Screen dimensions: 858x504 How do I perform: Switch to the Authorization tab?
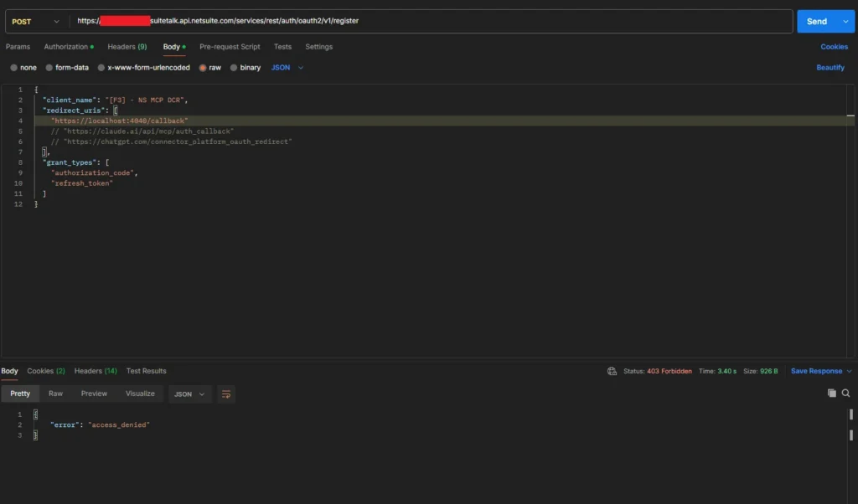(68, 47)
